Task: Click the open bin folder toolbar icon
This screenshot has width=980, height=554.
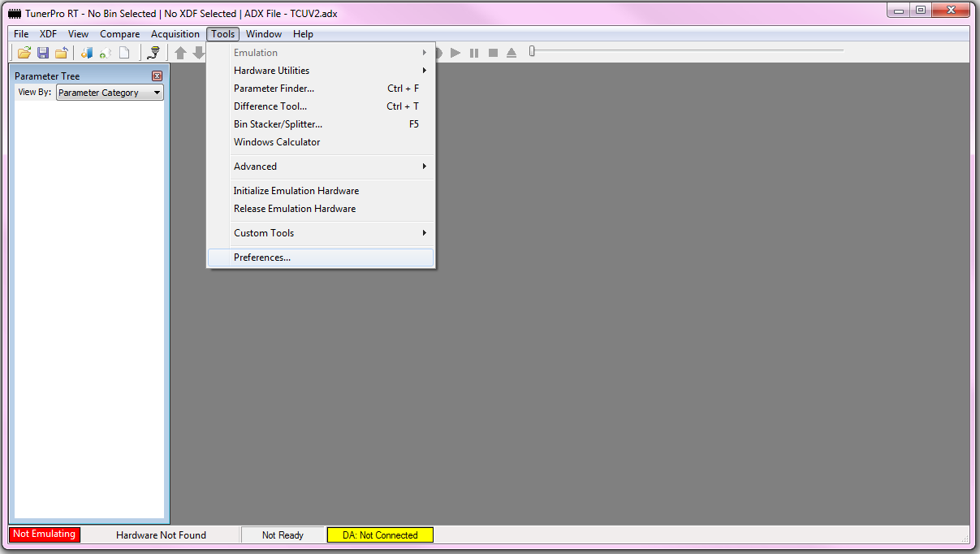Action: coord(24,53)
